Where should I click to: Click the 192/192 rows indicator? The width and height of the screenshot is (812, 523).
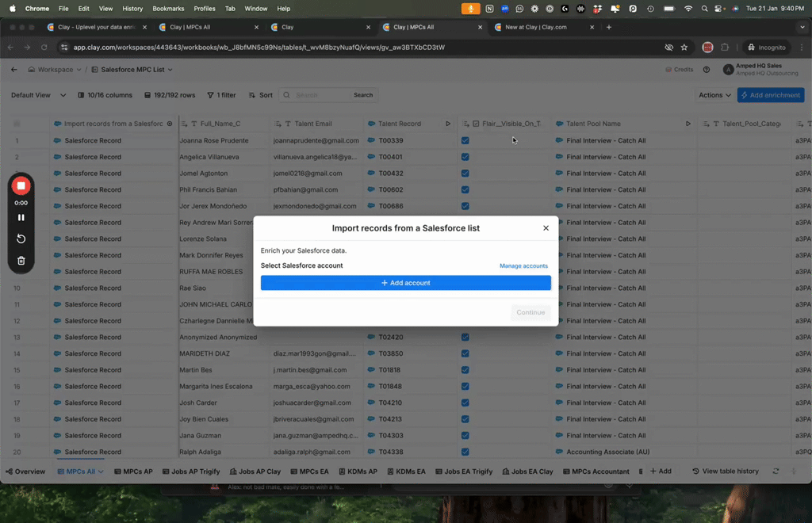tap(170, 95)
